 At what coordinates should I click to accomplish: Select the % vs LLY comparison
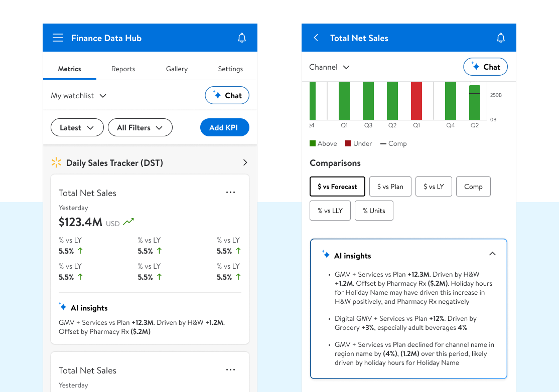click(330, 211)
